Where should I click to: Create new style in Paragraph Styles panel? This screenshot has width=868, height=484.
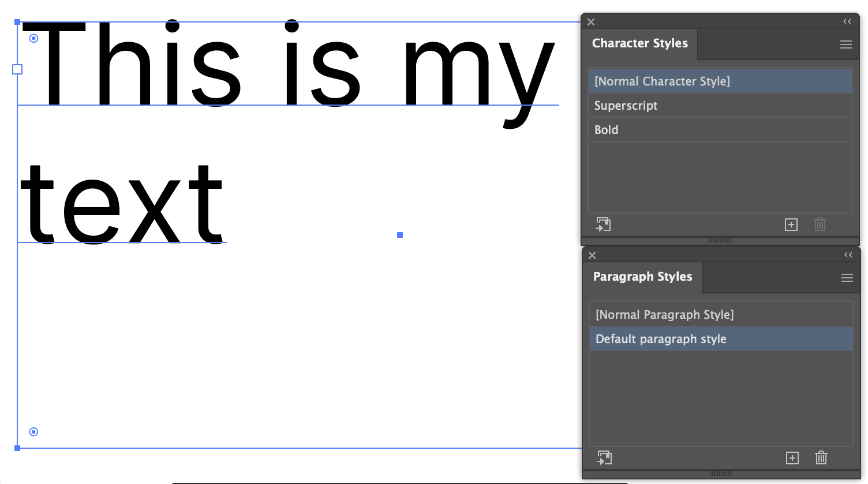792,458
